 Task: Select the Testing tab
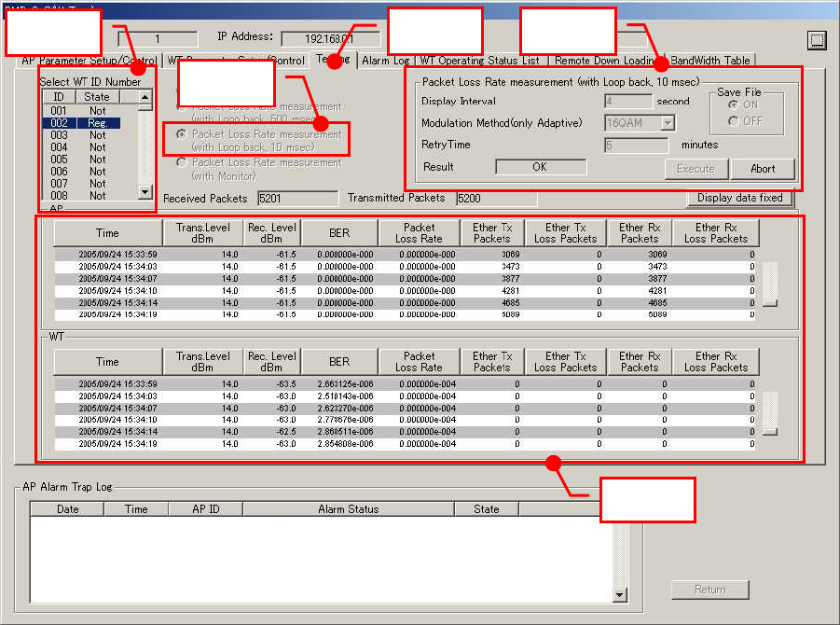coord(333,60)
